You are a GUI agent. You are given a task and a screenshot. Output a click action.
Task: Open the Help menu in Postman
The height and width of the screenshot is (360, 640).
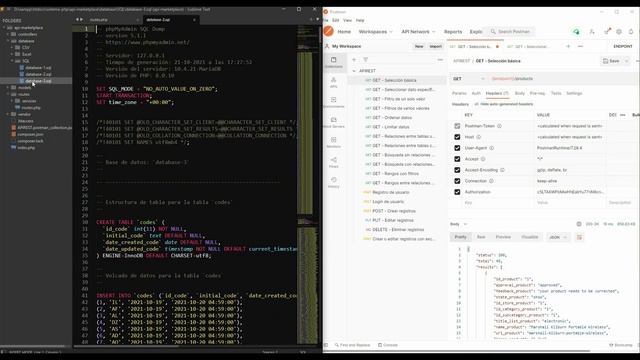(x=360, y=20)
